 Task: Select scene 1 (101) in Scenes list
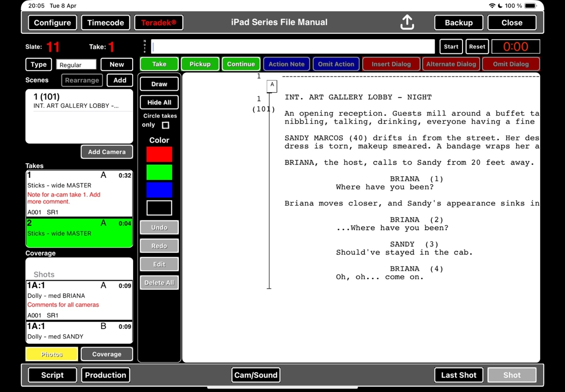[x=79, y=101]
